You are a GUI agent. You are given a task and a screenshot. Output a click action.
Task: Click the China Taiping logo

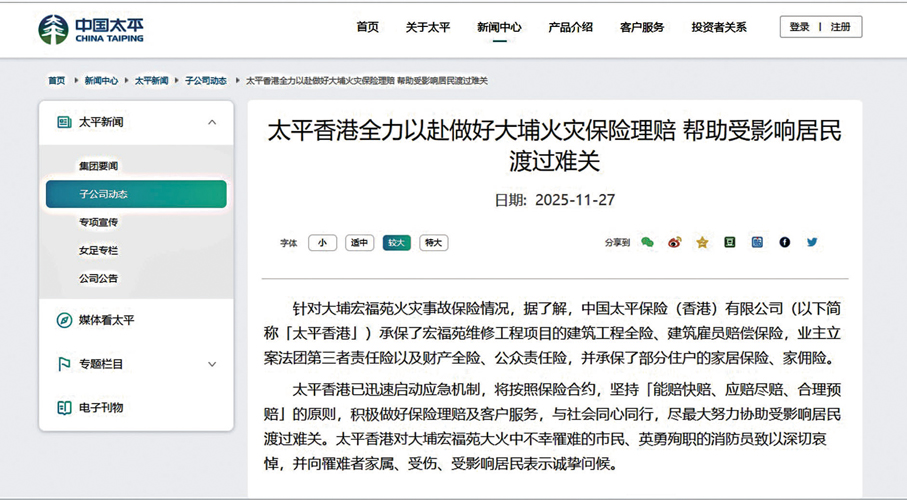click(91, 29)
